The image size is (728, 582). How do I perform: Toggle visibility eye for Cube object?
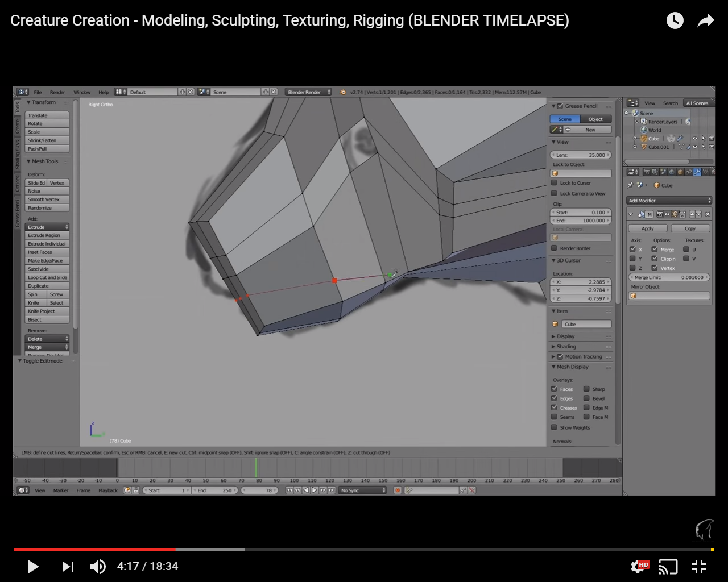(x=694, y=138)
